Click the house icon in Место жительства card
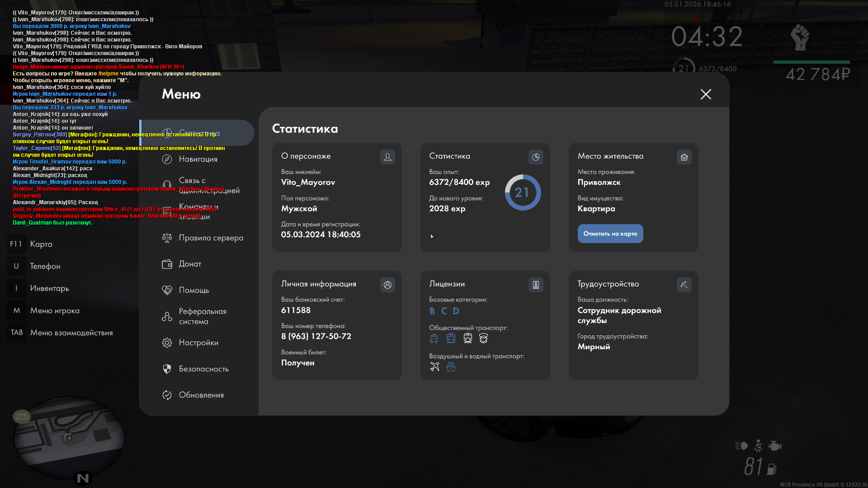Viewport: 868px width, 488px height. 684,157
